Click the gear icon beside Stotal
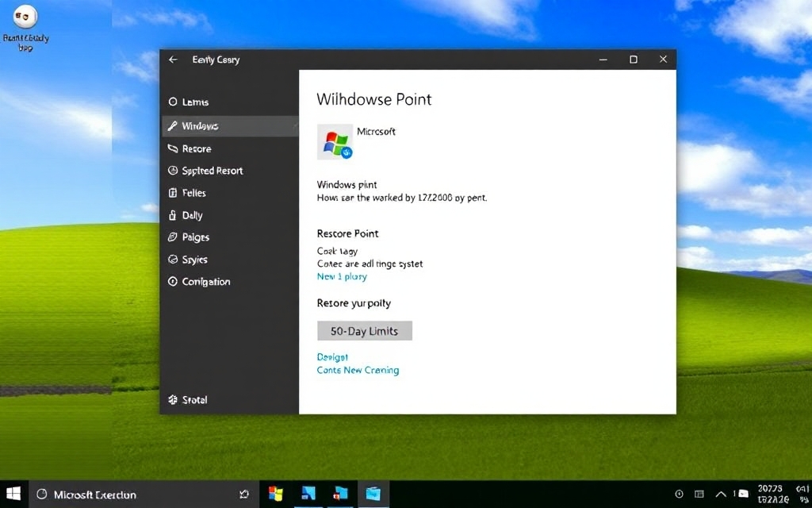 tap(173, 400)
